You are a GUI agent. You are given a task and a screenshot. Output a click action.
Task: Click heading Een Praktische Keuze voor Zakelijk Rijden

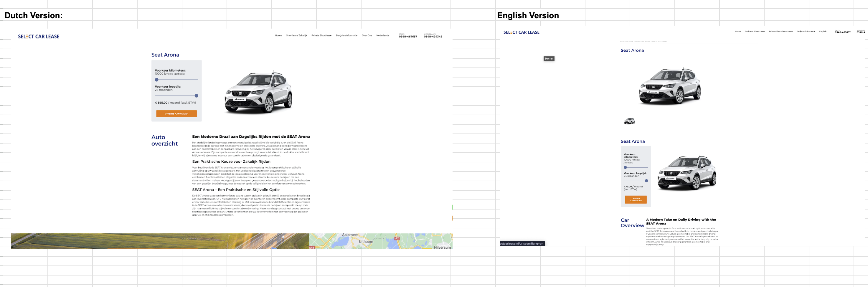(x=231, y=162)
